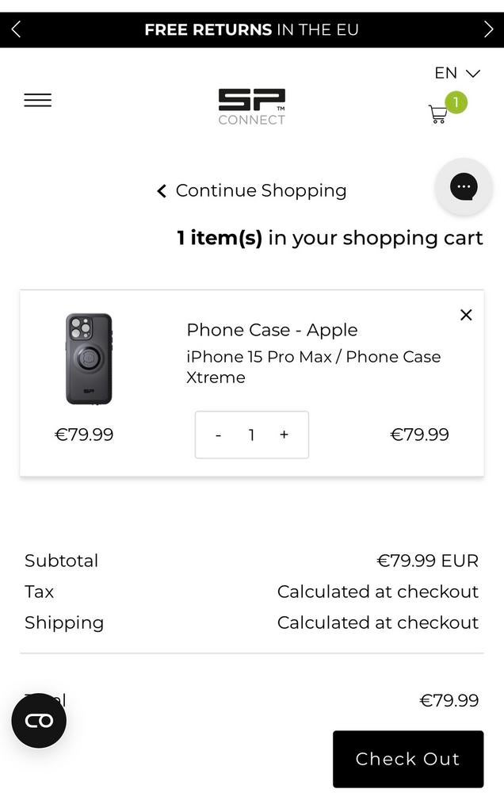Click the back chevron beside Continue Shopping

tap(160, 190)
